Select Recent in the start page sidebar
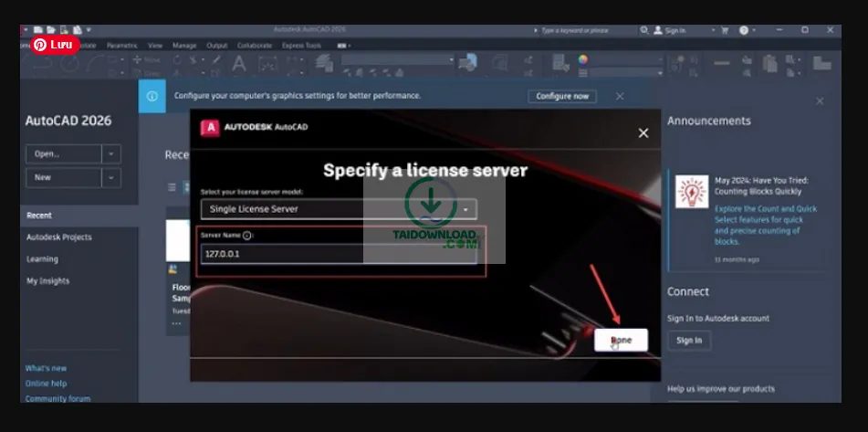The width and height of the screenshot is (868, 432). 79,216
